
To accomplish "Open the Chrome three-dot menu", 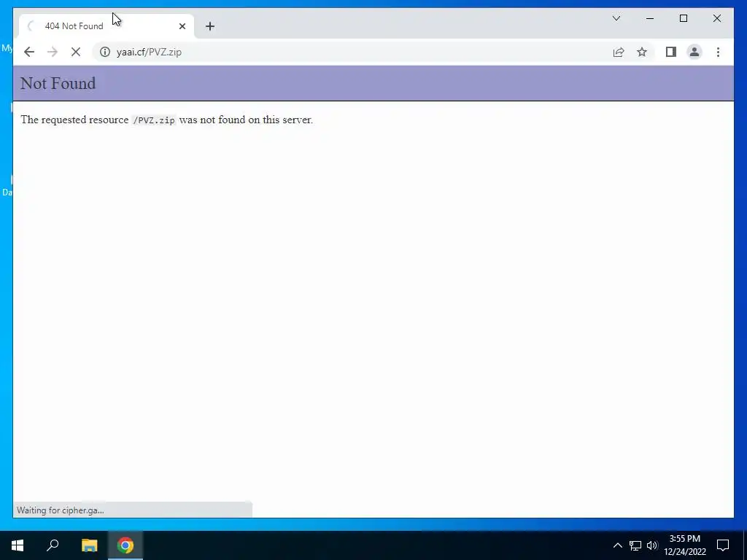I will (x=718, y=52).
